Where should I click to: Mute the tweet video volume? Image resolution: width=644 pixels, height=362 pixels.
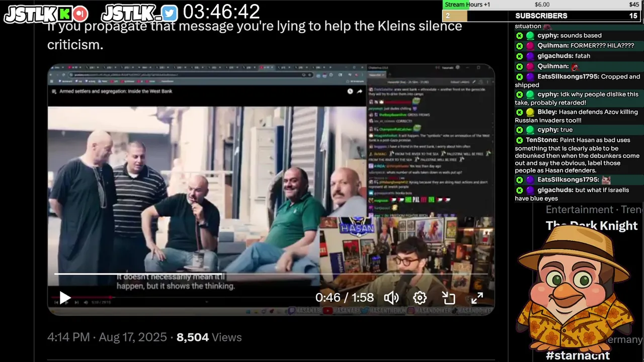(x=391, y=298)
